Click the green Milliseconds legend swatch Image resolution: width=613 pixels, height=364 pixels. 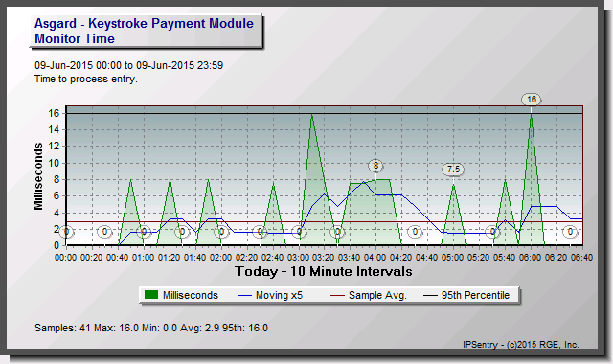151,295
